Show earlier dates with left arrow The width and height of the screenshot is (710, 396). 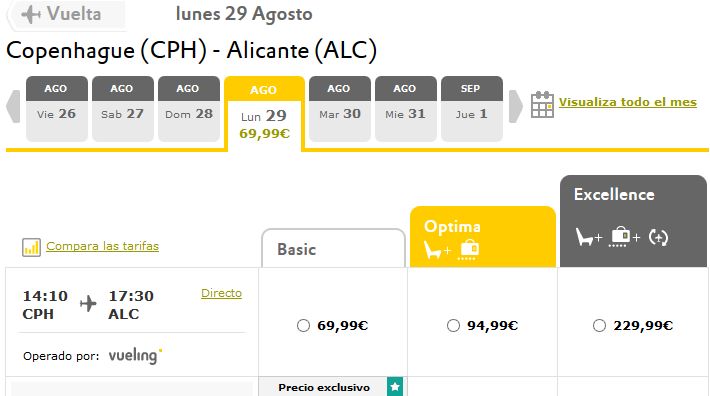coord(13,106)
